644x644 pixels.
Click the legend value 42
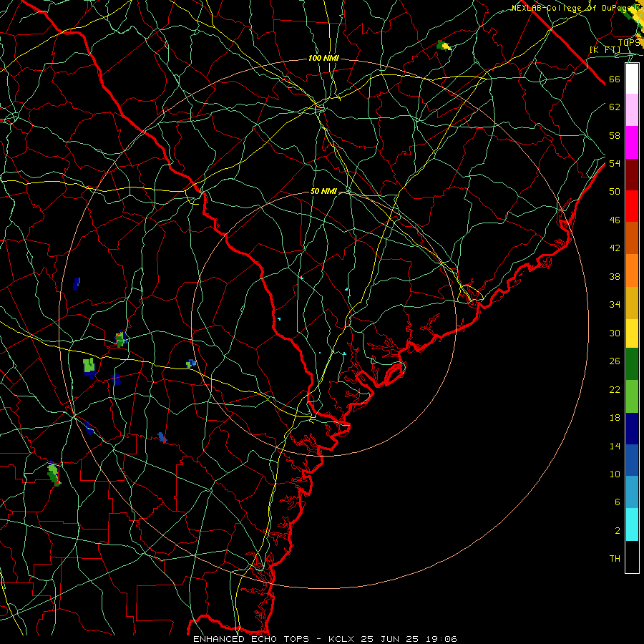[615, 248]
